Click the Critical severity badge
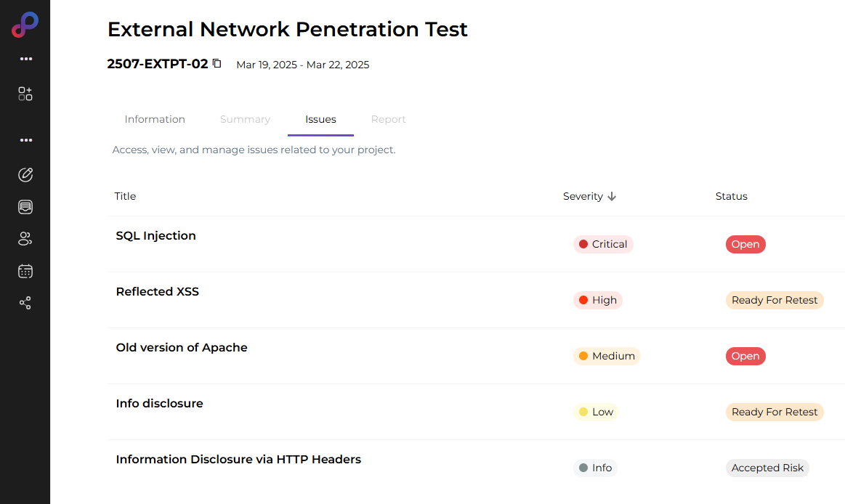 [603, 244]
